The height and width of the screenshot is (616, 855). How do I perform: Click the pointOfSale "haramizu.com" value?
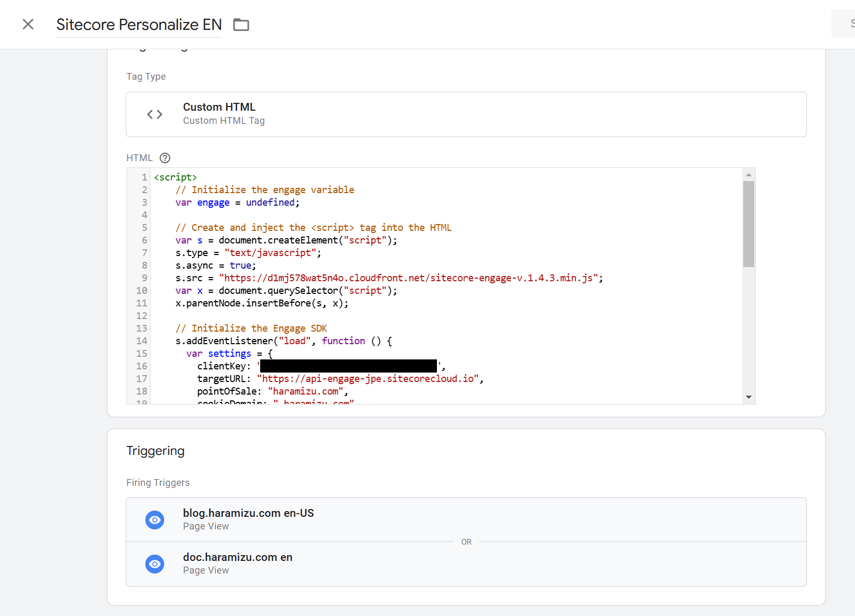pos(306,391)
